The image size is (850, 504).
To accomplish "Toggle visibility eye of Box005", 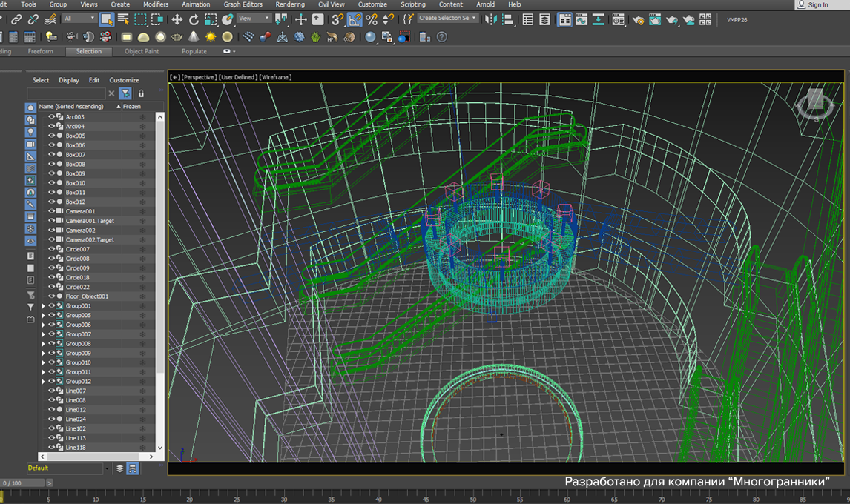I will (x=51, y=136).
